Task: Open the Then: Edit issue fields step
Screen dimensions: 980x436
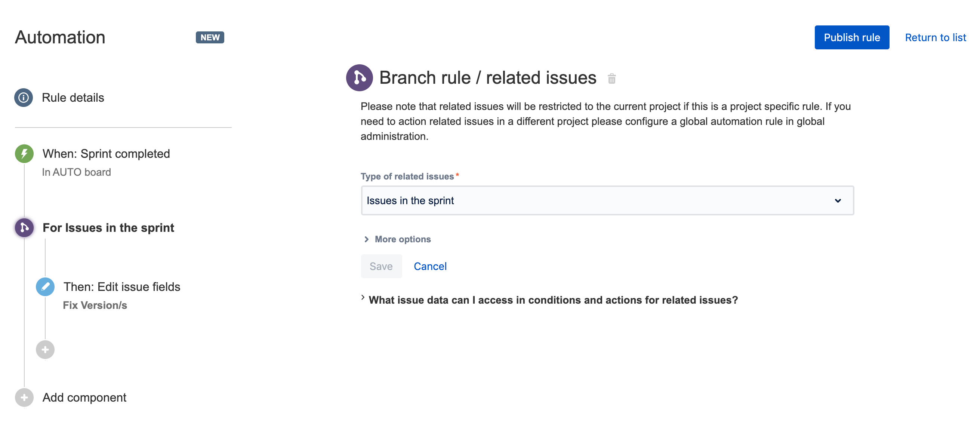Action: 122,287
